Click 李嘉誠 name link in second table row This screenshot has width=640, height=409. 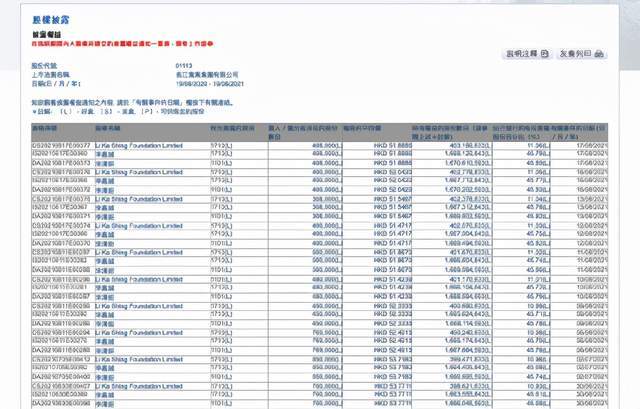(106, 153)
